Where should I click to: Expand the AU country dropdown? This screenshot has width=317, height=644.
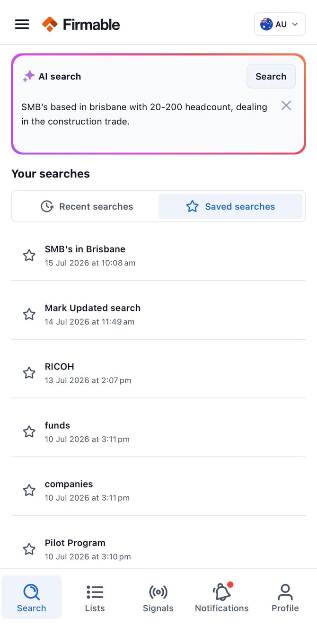coord(280,24)
